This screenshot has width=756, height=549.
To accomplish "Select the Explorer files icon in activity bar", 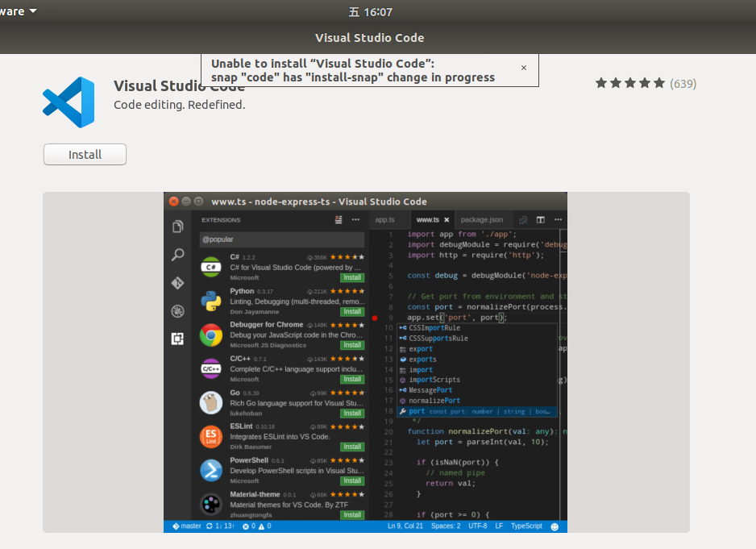I will 178,227.
